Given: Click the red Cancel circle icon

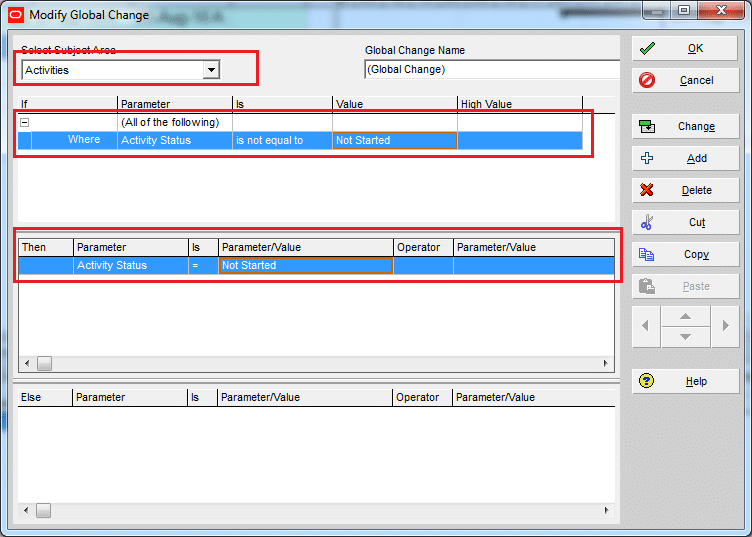Looking at the screenshot, I should click(x=647, y=80).
